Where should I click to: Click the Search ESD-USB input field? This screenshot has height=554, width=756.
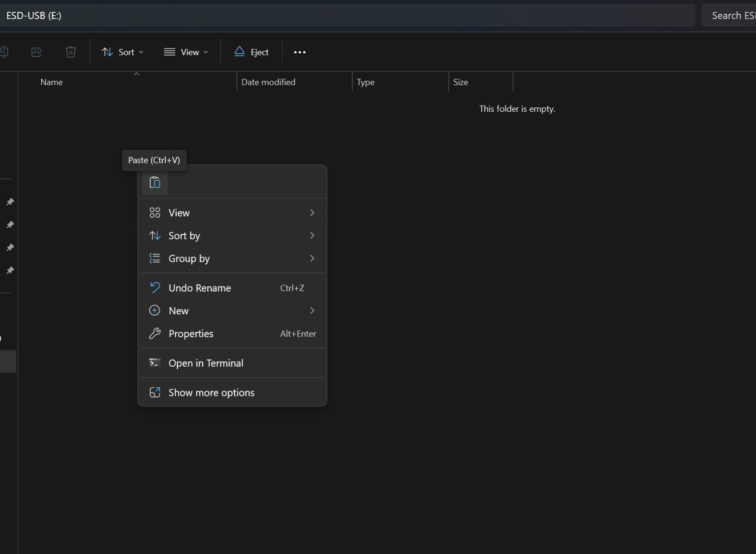point(731,16)
